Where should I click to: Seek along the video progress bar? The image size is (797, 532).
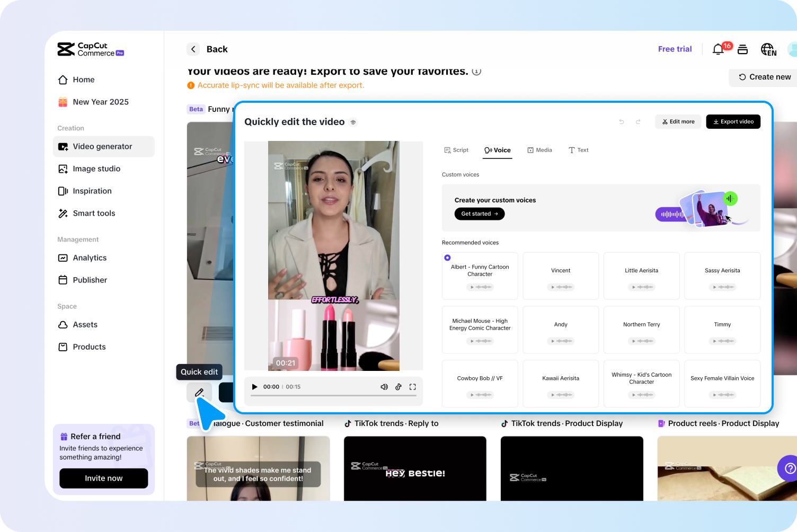[333, 396]
